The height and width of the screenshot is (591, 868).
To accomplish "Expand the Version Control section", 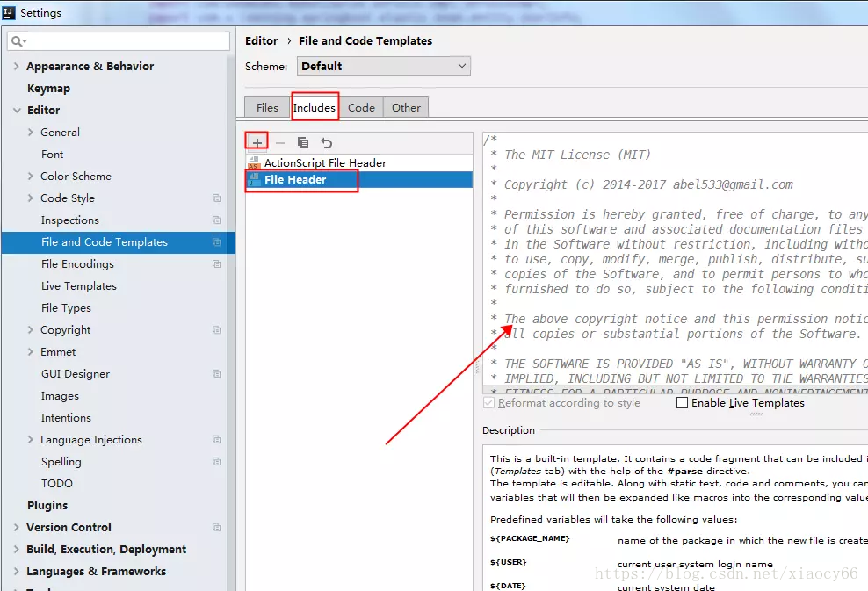I will pyautogui.click(x=16, y=528).
